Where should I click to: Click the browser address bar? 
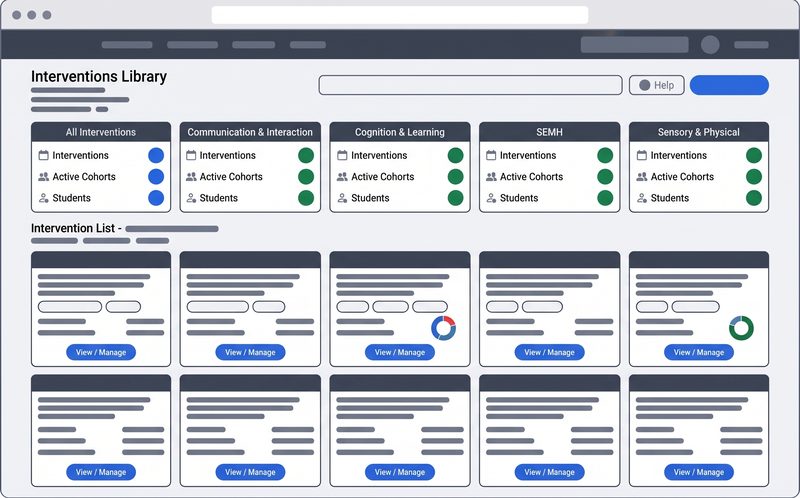click(400, 15)
